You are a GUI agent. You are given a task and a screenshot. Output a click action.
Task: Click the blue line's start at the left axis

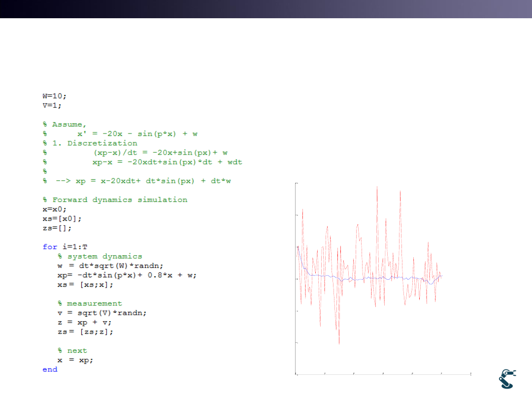297,247
